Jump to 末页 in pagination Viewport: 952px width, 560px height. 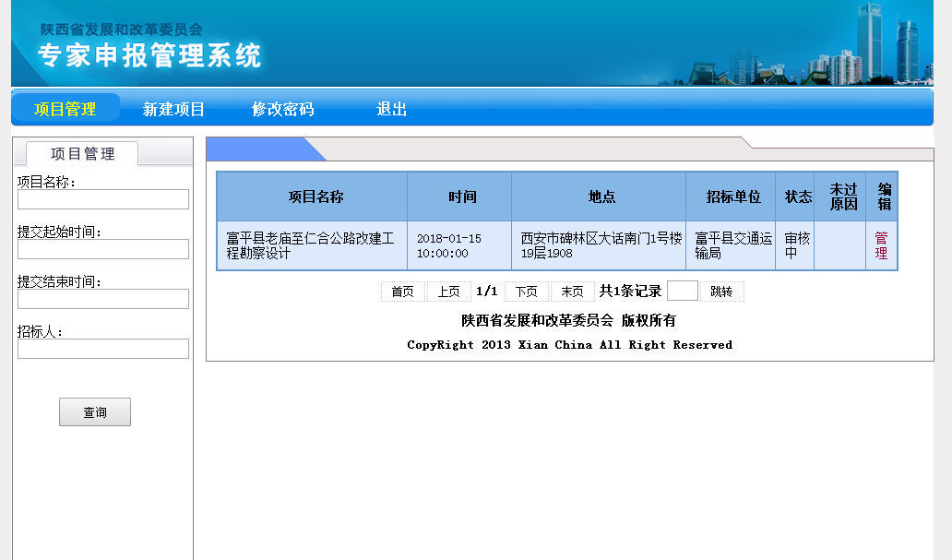[572, 292]
